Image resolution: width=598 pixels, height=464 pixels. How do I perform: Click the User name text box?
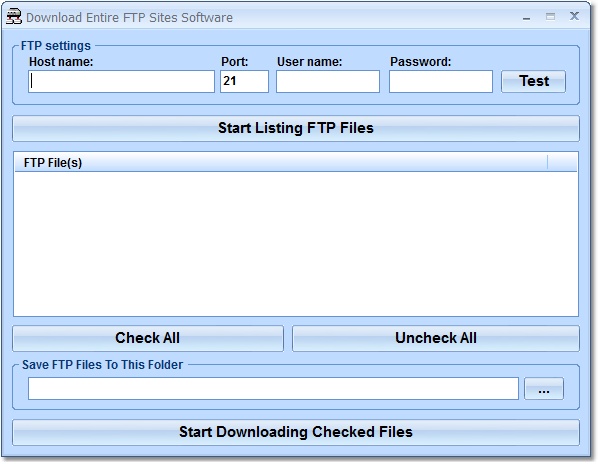(328, 81)
